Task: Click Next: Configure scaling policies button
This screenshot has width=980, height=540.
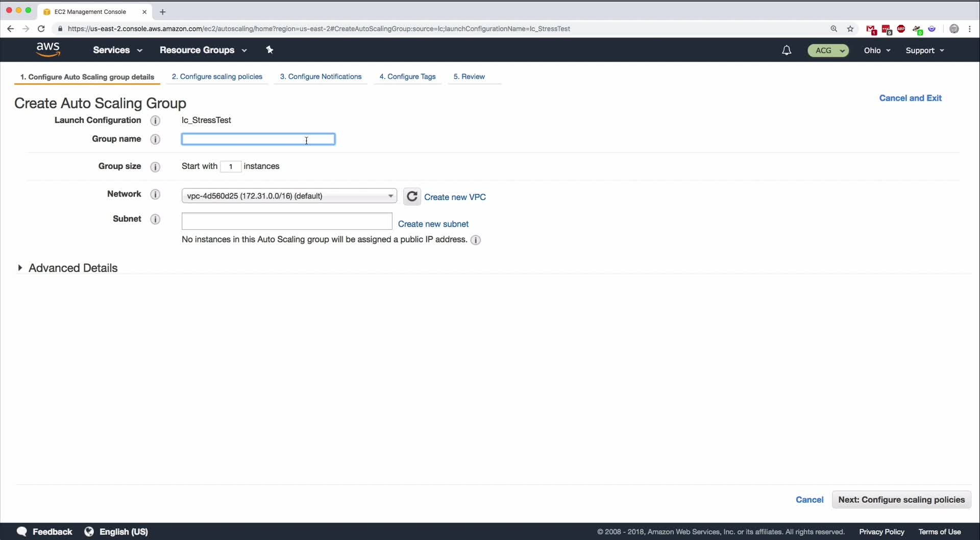Action: 901,500
